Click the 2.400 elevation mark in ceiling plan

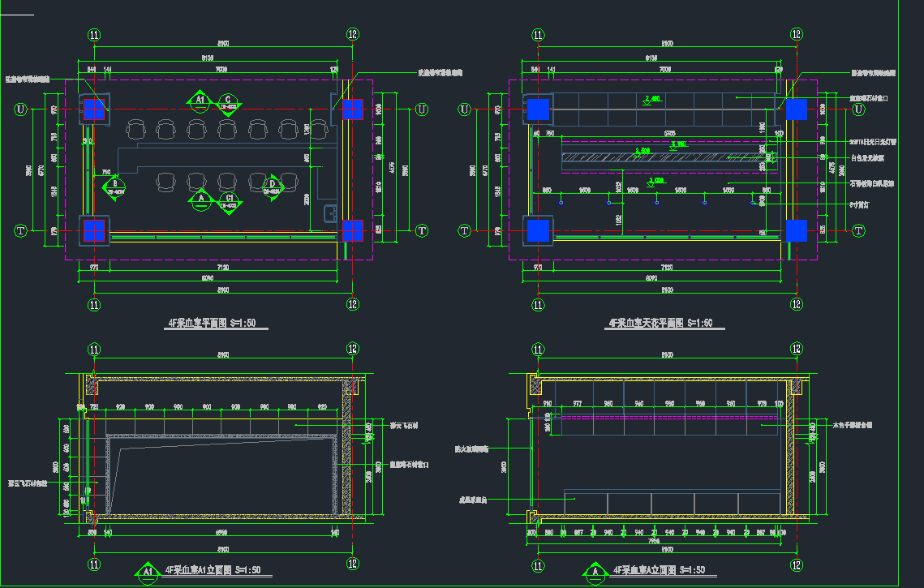(x=651, y=100)
